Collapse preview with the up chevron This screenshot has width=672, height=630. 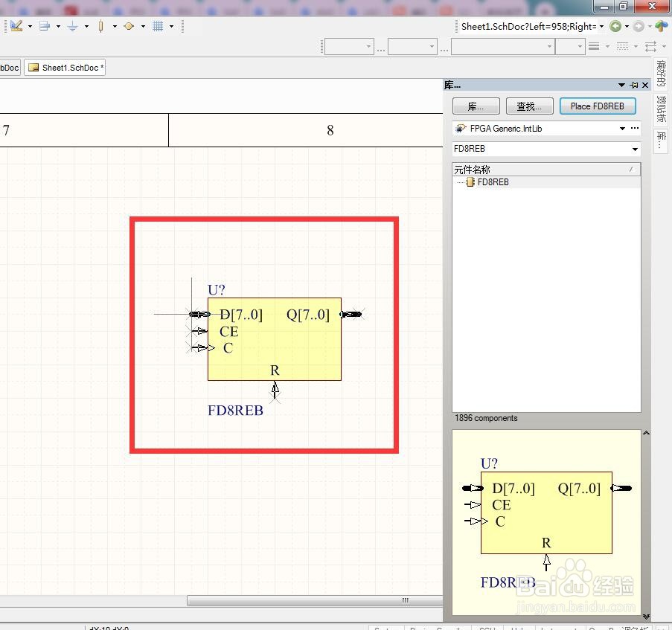pos(646,433)
